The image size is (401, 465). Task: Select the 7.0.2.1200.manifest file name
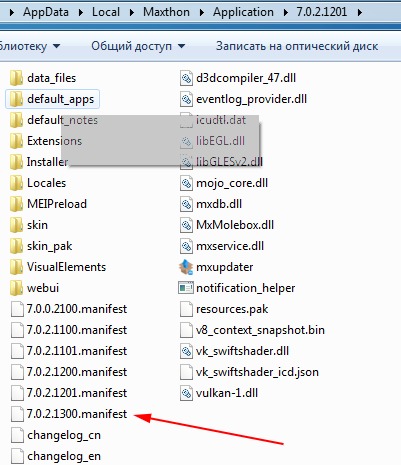tap(77, 372)
